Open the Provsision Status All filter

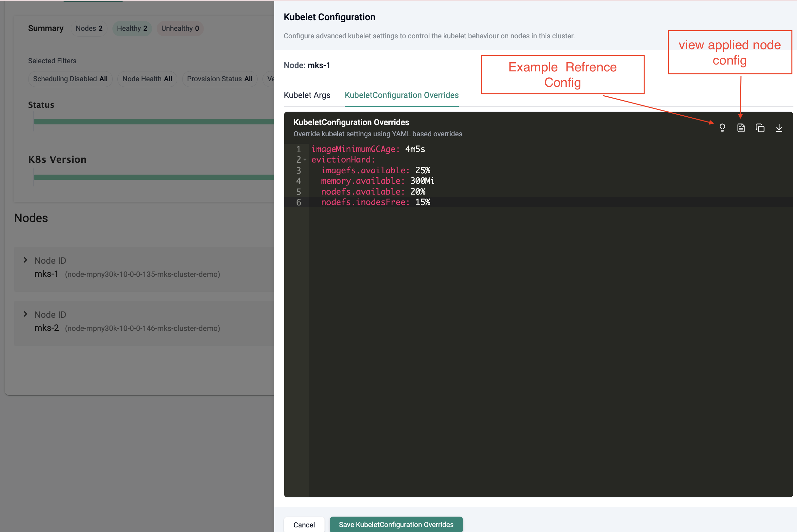click(220, 79)
